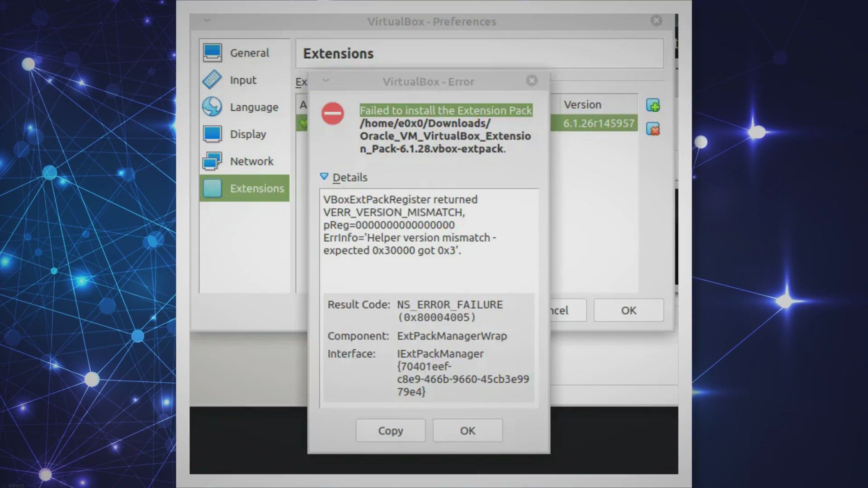Switch to the Extensions category in sidebar
Viewport: 868px width, 488px height.
257,188
